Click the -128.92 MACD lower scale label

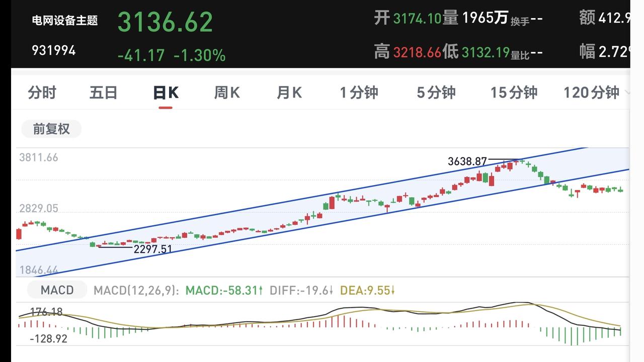click(x=48, y=339)
